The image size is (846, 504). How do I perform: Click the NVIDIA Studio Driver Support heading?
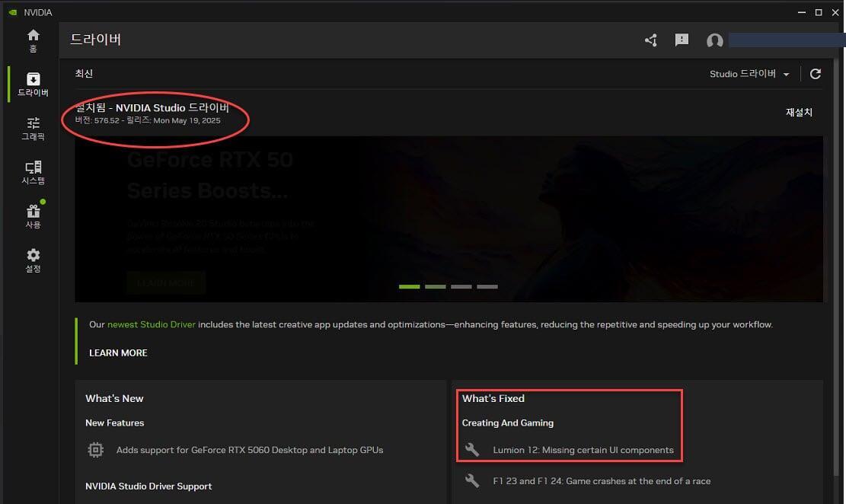click(148, 486)
